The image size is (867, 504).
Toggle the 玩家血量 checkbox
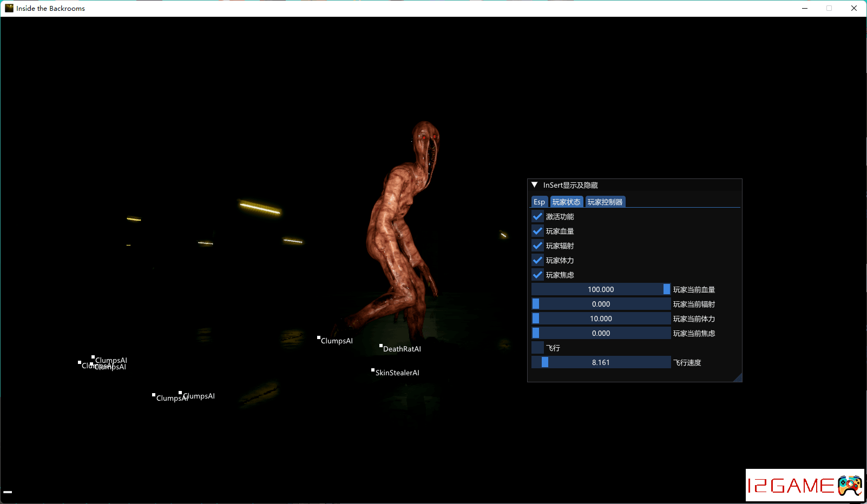tap(537, 231)
